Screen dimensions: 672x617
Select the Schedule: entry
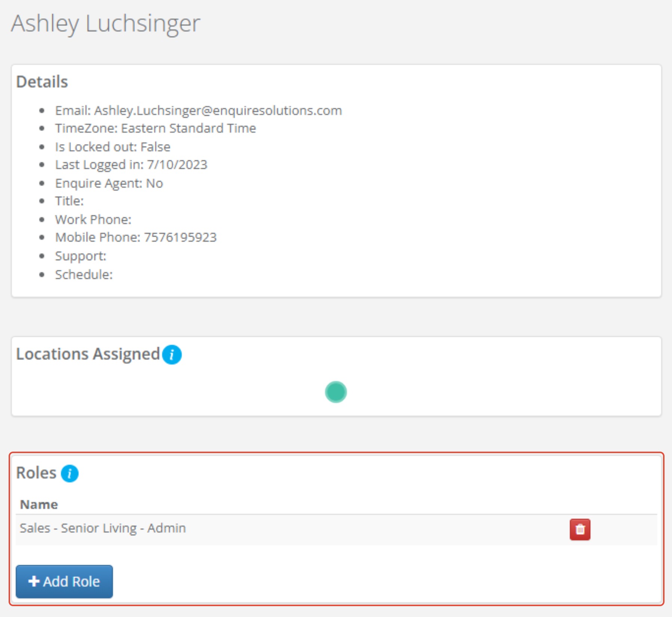click(84, 274)
